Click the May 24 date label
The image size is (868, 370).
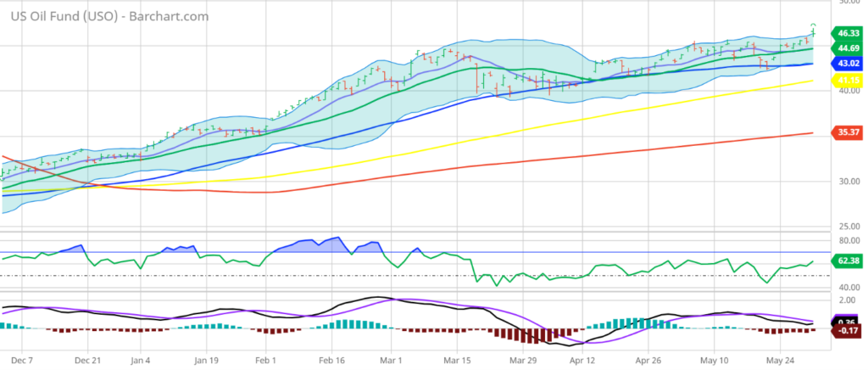(780, 360)
